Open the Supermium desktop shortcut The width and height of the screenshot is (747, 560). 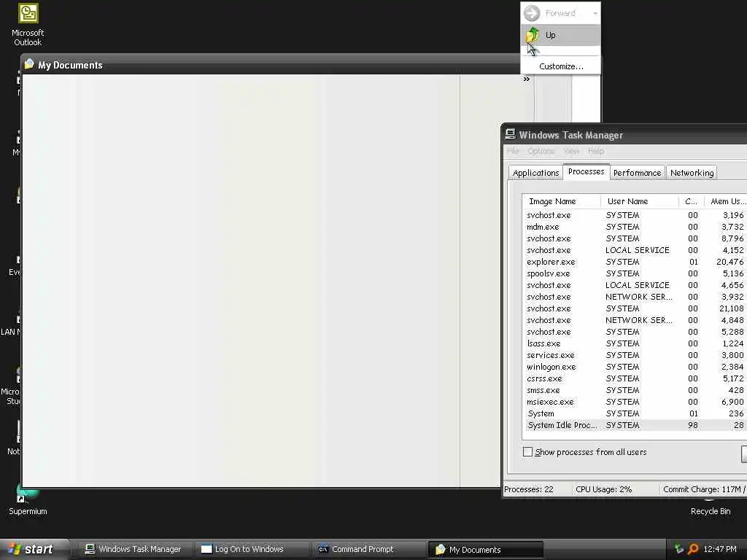tap(28, 500)
